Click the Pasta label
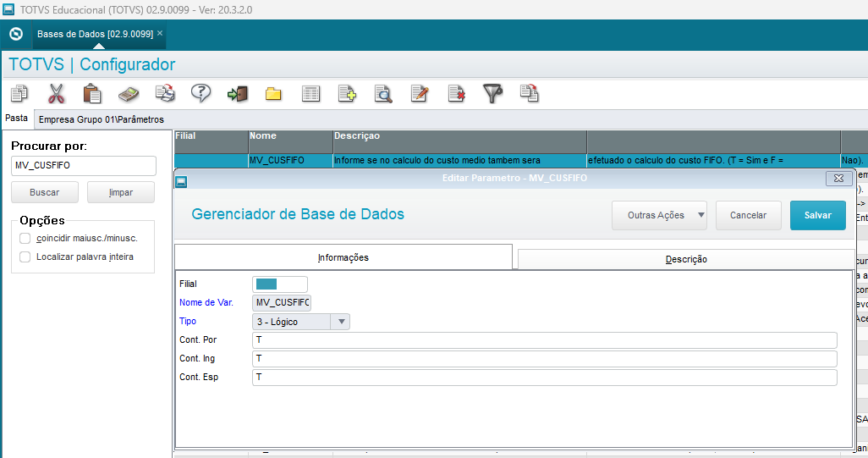Image resolution: width=868 pixels, height=458 pixels. (17, 118)
